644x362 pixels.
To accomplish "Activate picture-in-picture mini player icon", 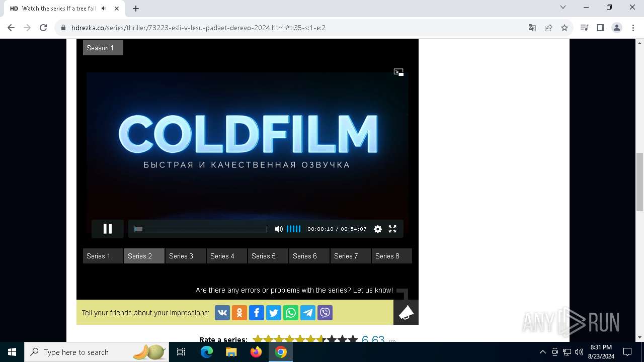I will [398, 72].
